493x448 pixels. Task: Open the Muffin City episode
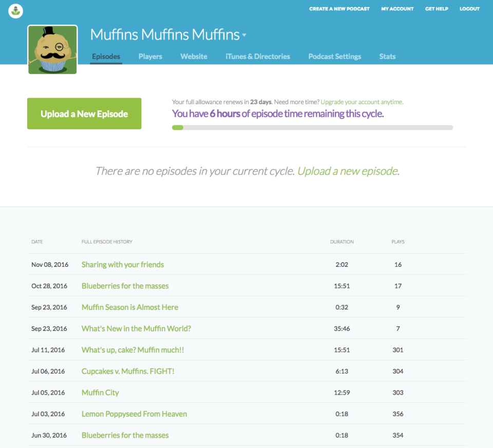[100, 393]
